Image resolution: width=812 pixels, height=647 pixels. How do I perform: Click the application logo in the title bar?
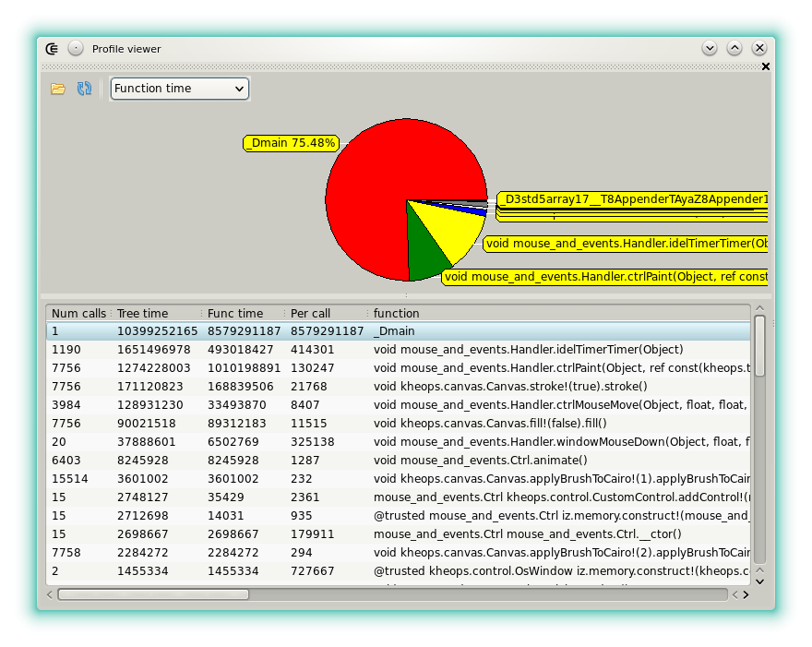[x=53, y=49]
